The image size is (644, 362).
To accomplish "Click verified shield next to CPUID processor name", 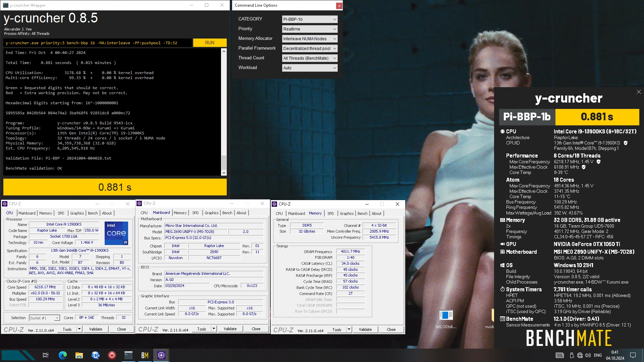I will [626, 143].
